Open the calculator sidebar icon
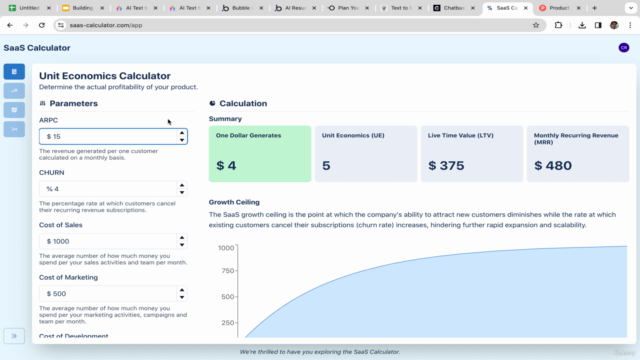Viewport: 640px width, 360px height. 14,71
